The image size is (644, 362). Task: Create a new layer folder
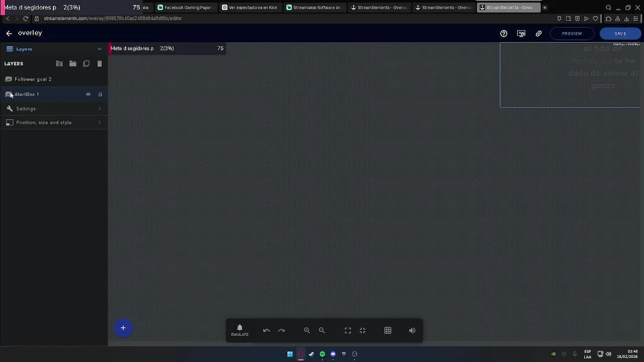(73, 64)
